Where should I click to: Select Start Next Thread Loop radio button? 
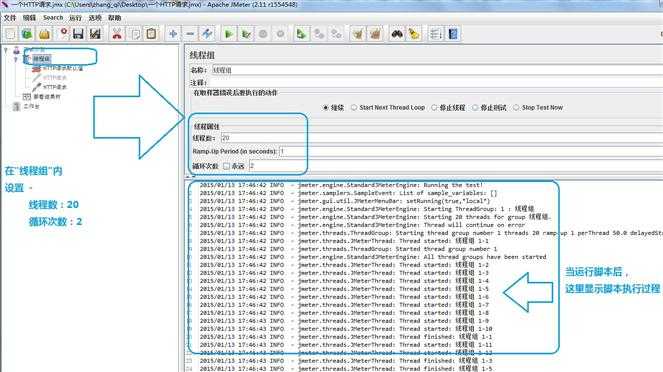(354, 108)
